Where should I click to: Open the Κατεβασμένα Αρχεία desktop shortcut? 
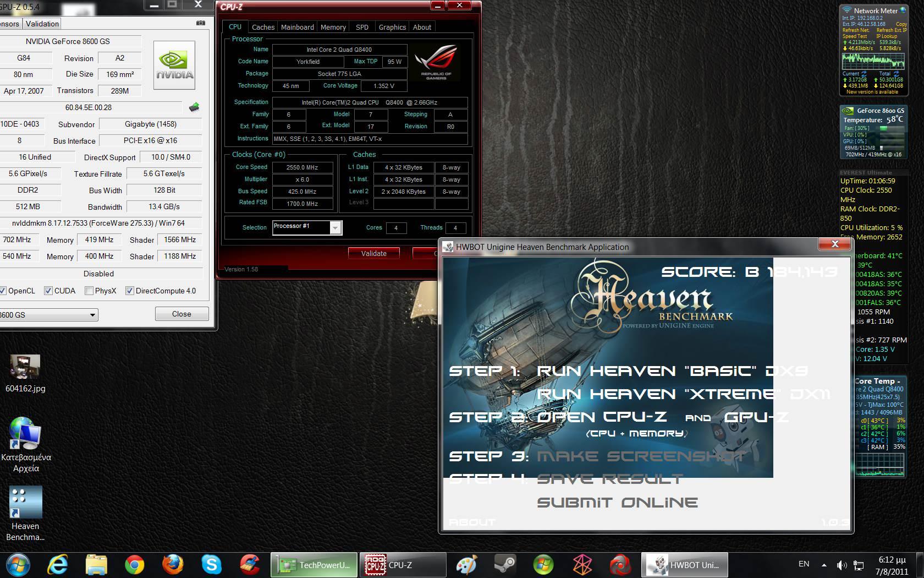pyautogui.click(x=26, y=445)
